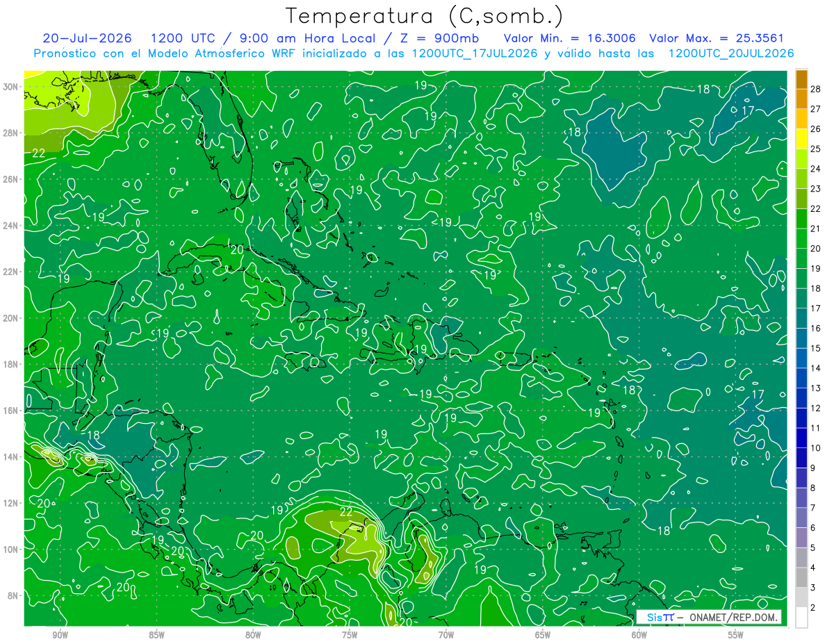Click the '8N' latitude axis label

click(x=14, y=595)
